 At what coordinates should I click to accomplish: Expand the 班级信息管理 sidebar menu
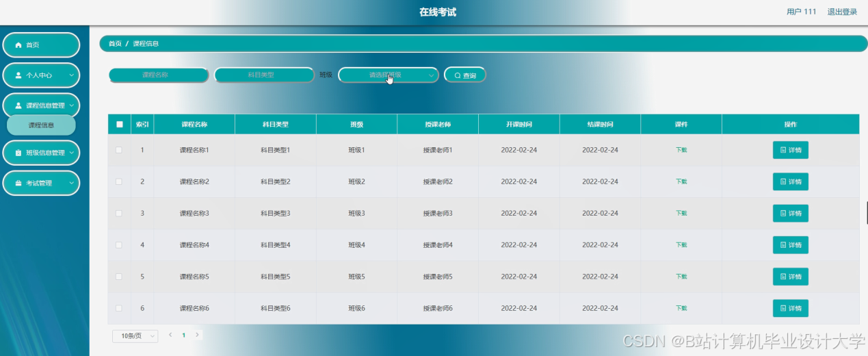(41, 153)
